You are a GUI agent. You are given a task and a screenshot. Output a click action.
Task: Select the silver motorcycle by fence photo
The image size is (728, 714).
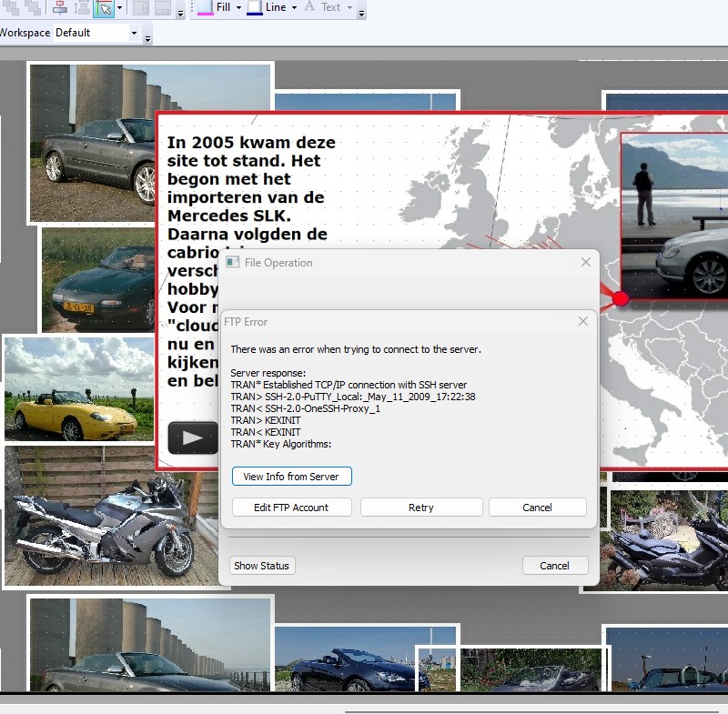click(111, 516)
